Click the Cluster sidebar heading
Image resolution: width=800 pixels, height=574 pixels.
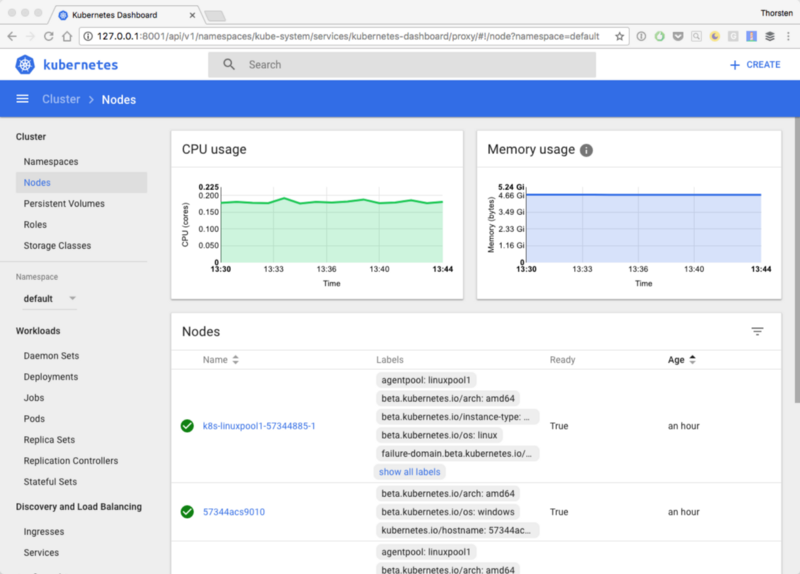(31, 137)
